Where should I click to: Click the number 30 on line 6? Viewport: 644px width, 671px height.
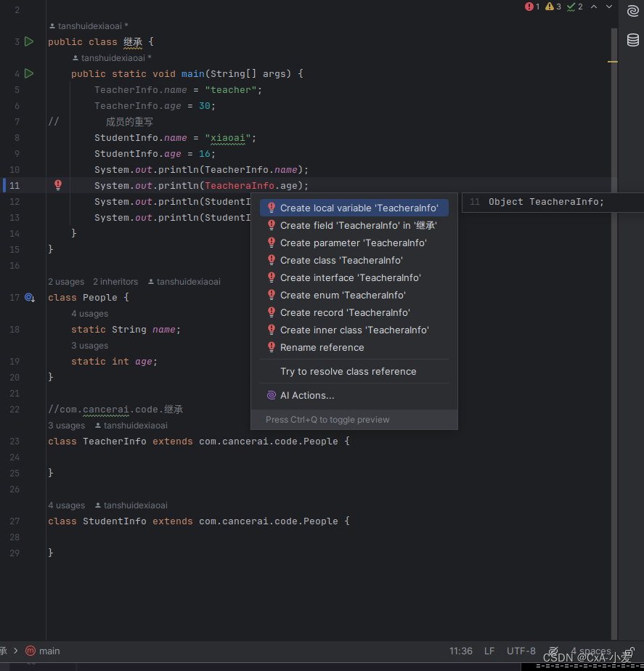(x=205, y=106)
